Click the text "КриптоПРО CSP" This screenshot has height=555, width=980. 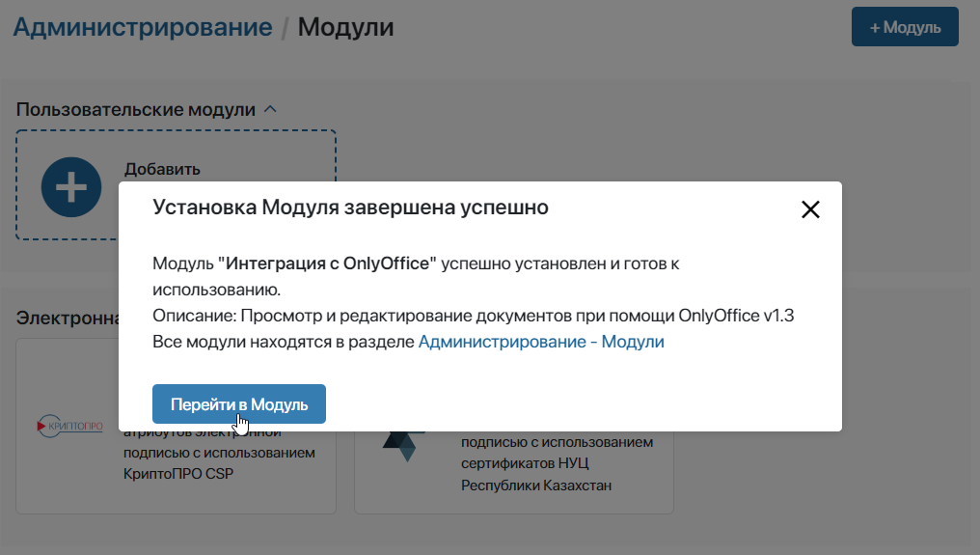[178, 474]
